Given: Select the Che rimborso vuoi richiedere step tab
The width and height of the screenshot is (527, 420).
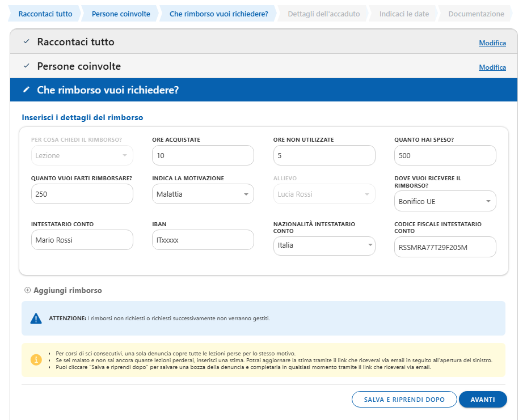Looking at the screenshot, I should pos(218,14).
